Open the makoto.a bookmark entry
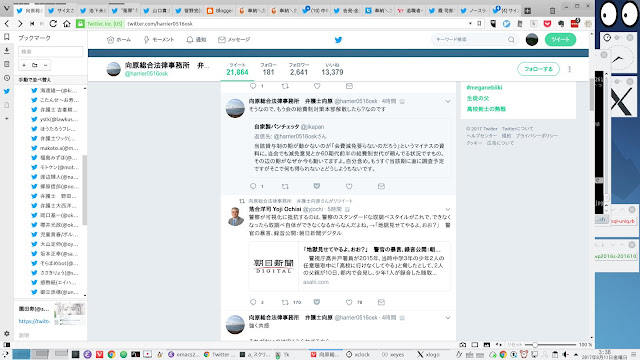 (55, 148)
